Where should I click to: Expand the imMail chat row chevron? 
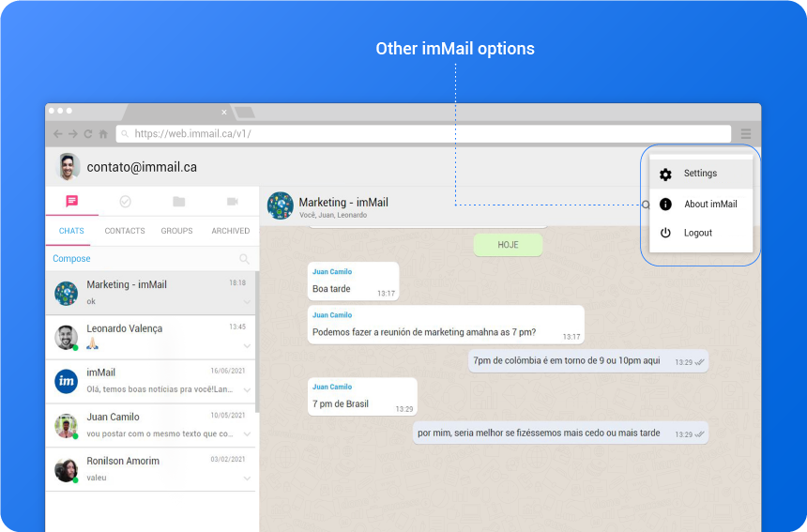pyautogui.click(x=247, y=390)
